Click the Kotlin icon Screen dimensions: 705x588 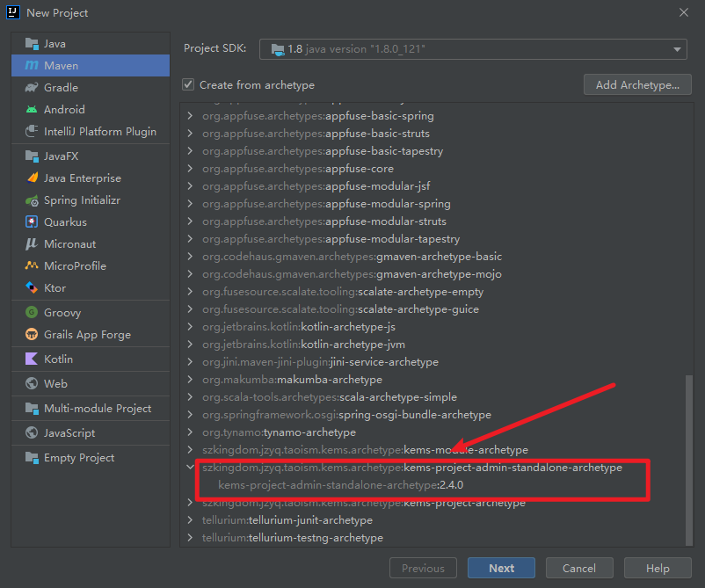pos(32,359)
